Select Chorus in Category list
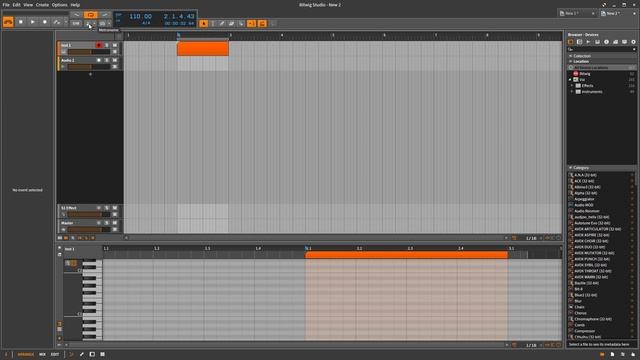The image size is (640, 360). coord(580,313)
